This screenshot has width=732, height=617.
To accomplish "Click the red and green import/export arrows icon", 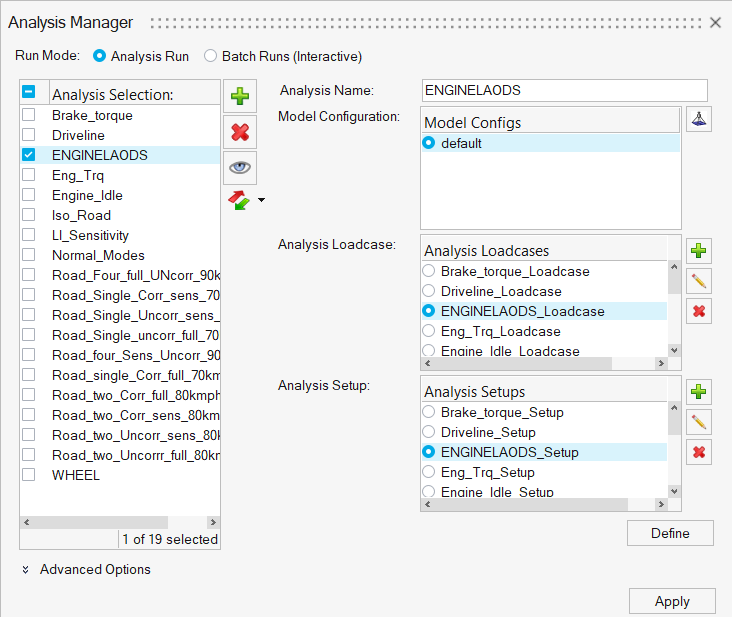I will coord(239,200).
